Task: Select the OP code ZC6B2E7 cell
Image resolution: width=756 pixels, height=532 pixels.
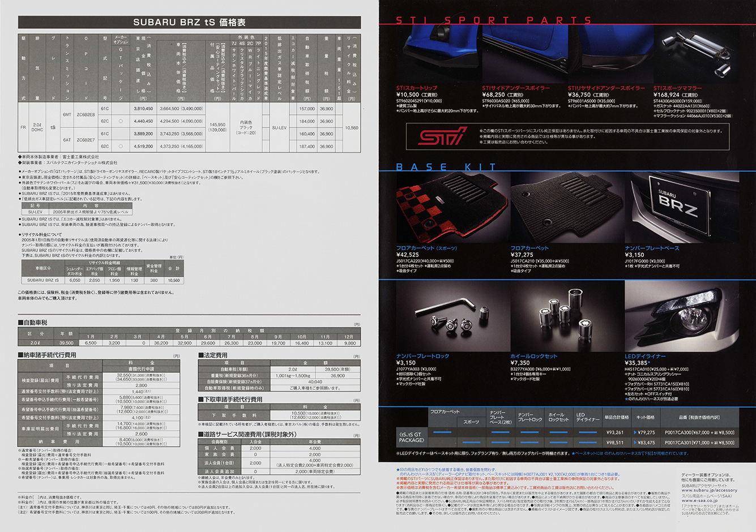Action: click(x=87, y=140)
